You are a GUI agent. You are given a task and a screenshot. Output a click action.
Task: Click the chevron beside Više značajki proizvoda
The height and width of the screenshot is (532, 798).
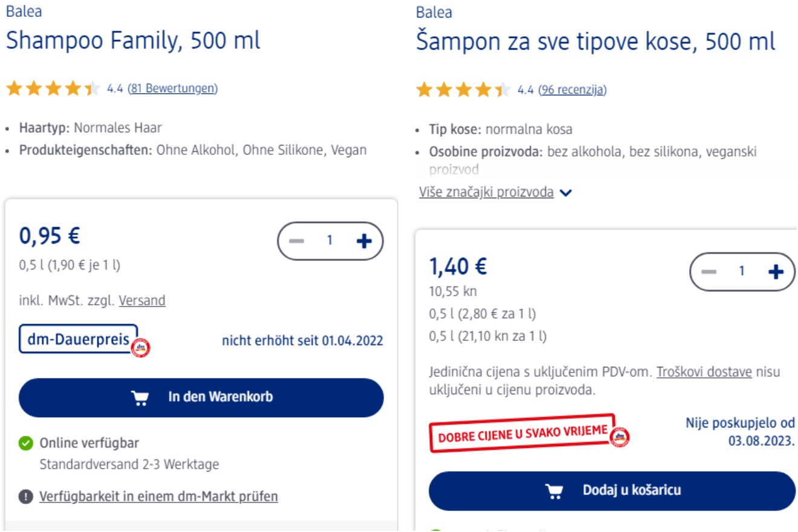565,193
